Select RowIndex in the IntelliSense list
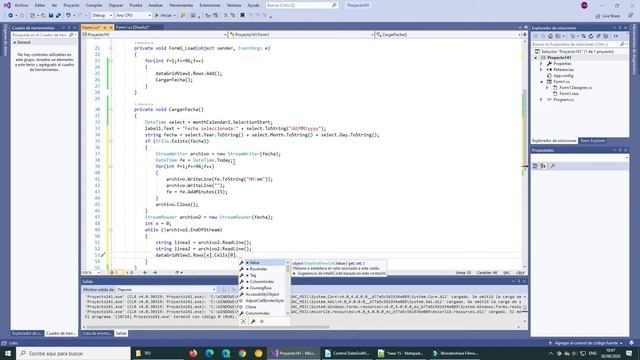This screenshot has height=360, width=640. [262, 269]
